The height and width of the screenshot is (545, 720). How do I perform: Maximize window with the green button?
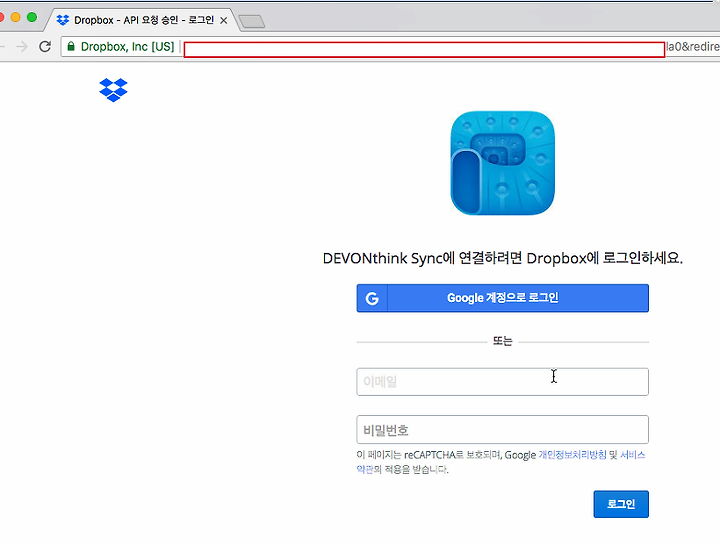tap(32, 17)
